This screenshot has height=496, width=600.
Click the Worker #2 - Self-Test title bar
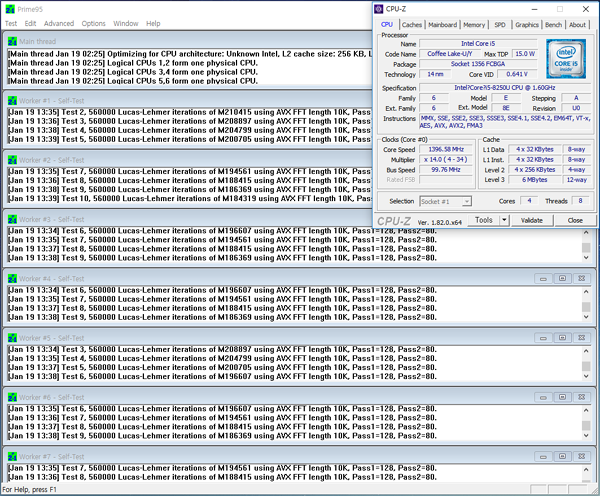[189, 160]
